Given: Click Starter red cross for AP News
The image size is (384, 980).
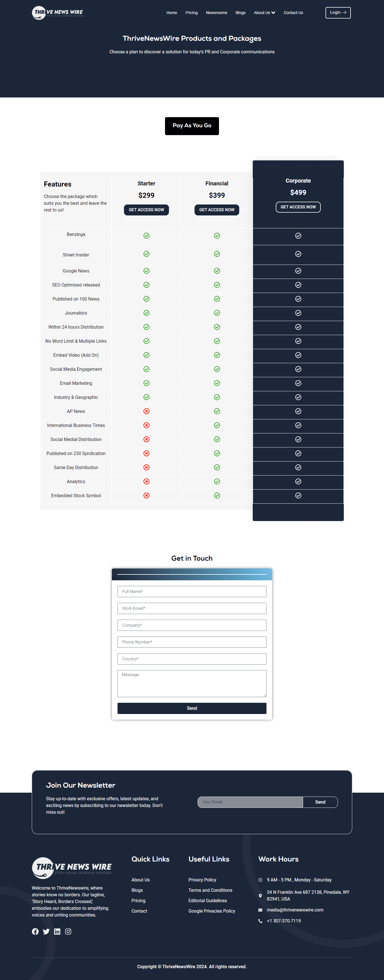Looking at the screenshot, I should point(146,411).
